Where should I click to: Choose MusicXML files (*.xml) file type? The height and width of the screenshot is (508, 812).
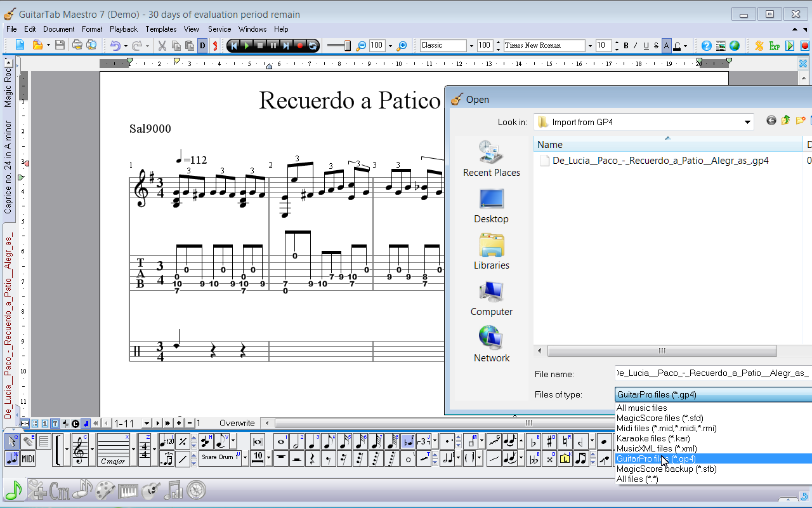point(714,448)
